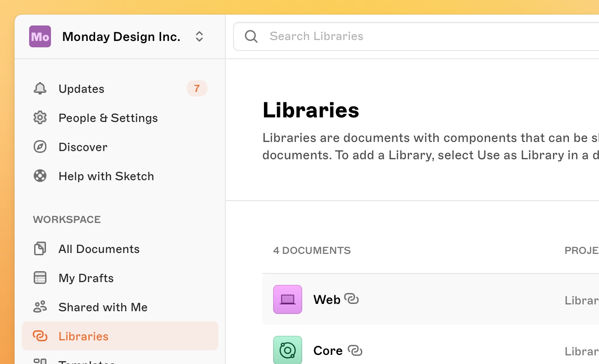The width and height of the screenshot is (599, 364).
Task: Click the Shared with Me people icon
Action: [x=40, y=307]
